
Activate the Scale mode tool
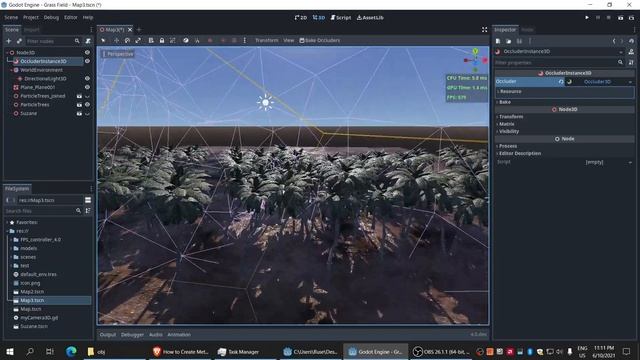(x=138, y=40)
